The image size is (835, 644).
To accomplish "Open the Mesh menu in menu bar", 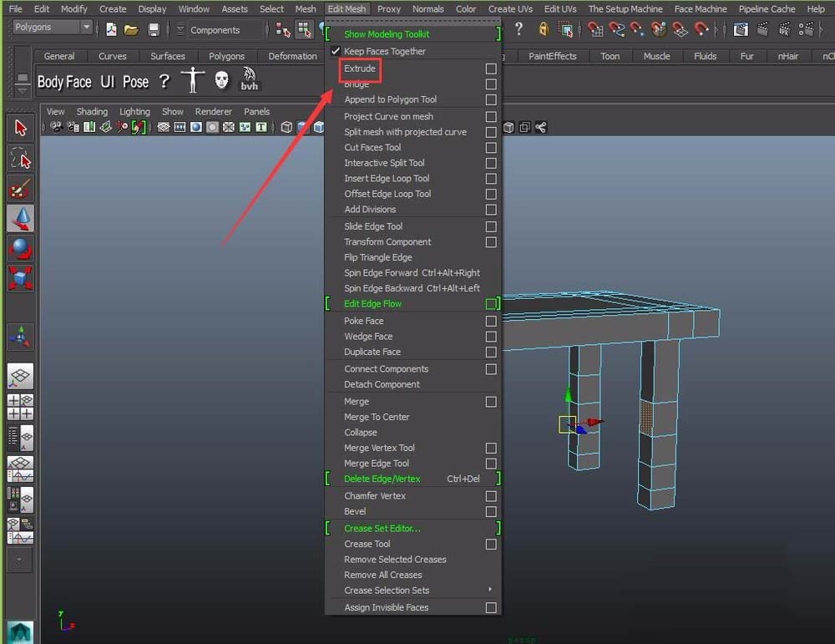I will click(306, 9).
